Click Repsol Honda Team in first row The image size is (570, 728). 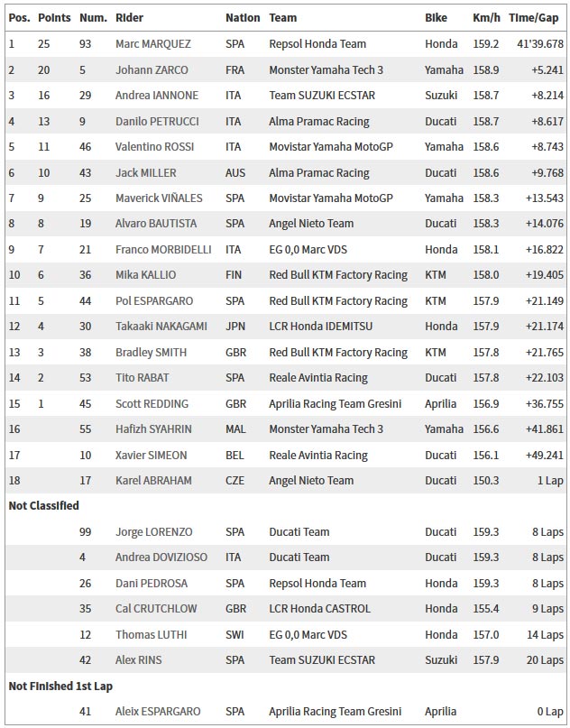tap(317, 44)
